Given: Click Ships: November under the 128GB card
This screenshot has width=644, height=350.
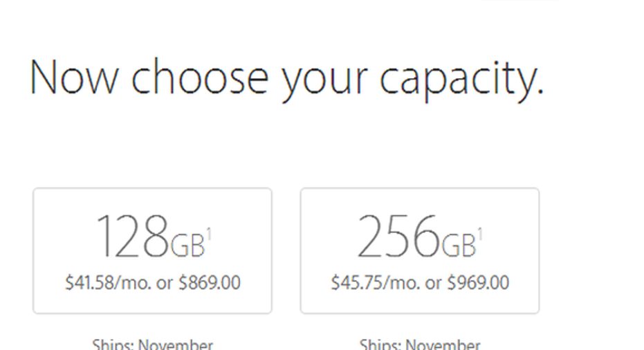Looking at the screenshot, I should click(x=152, y=344).
